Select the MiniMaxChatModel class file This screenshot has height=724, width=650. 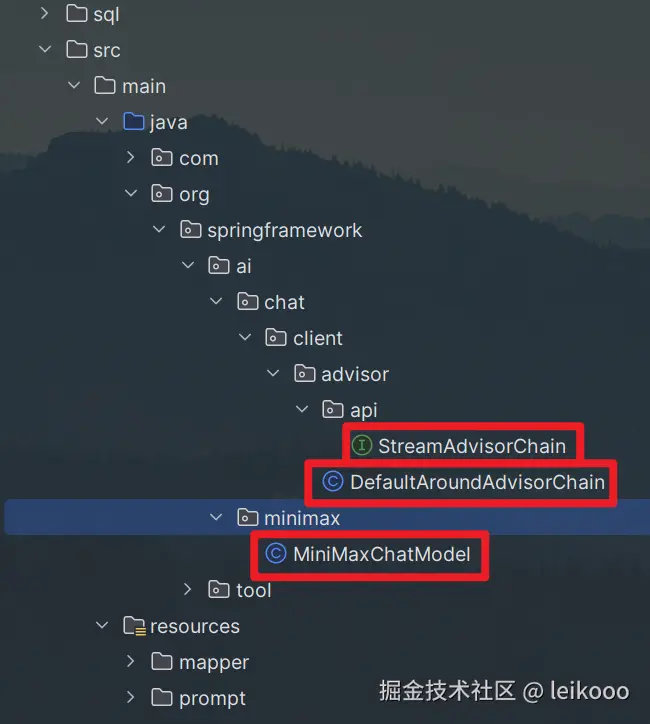[x=368, y=554]
